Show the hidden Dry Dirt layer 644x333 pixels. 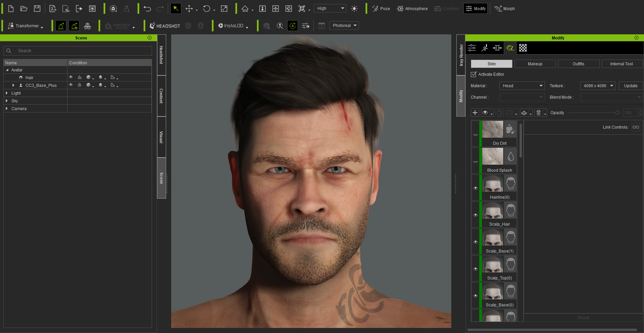tap(476, 135)
